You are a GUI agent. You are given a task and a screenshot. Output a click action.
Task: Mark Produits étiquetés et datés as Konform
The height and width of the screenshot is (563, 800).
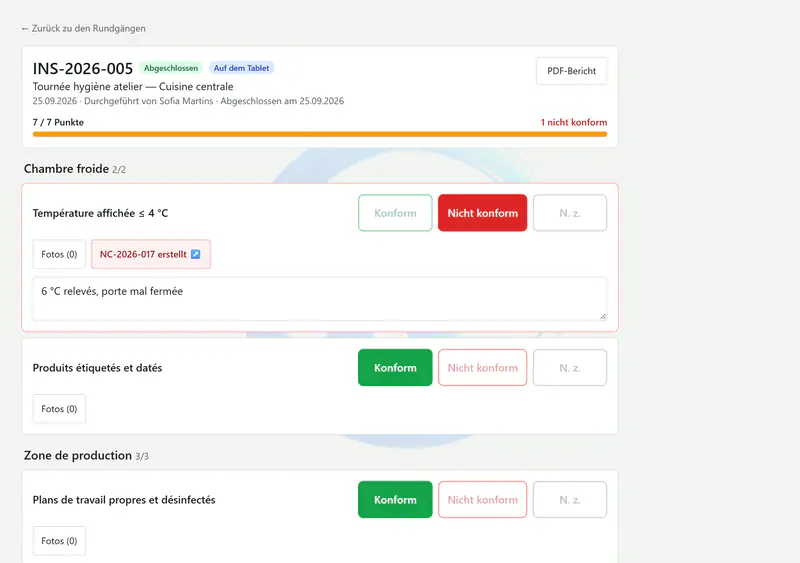click(x=395, y=368)
